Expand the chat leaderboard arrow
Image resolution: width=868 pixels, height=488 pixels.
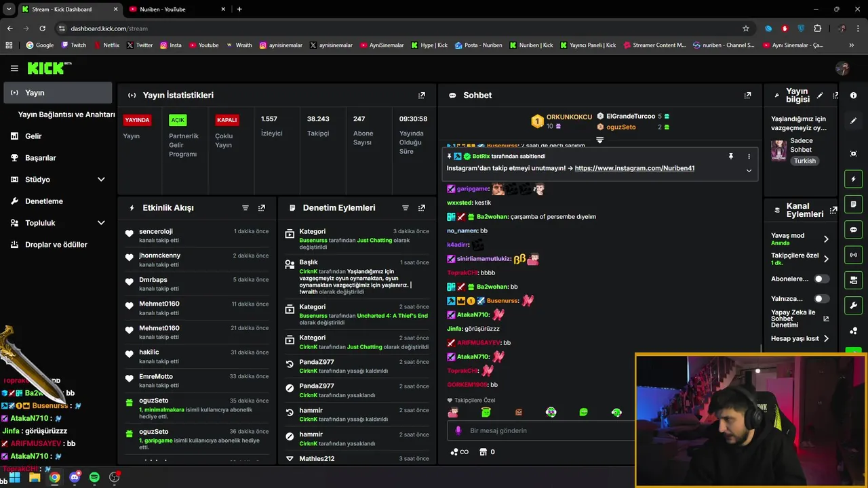(x=599, y=140)
